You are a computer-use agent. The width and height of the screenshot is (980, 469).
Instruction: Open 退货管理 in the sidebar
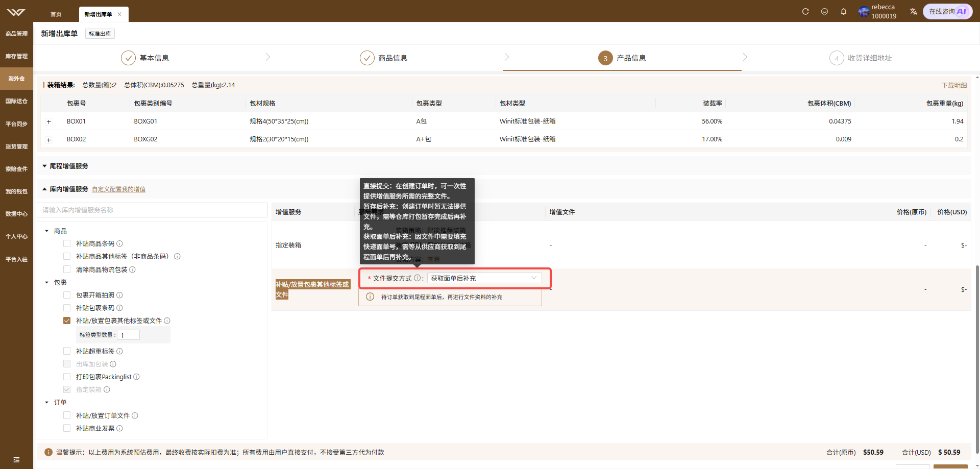(x=16, y=146)
